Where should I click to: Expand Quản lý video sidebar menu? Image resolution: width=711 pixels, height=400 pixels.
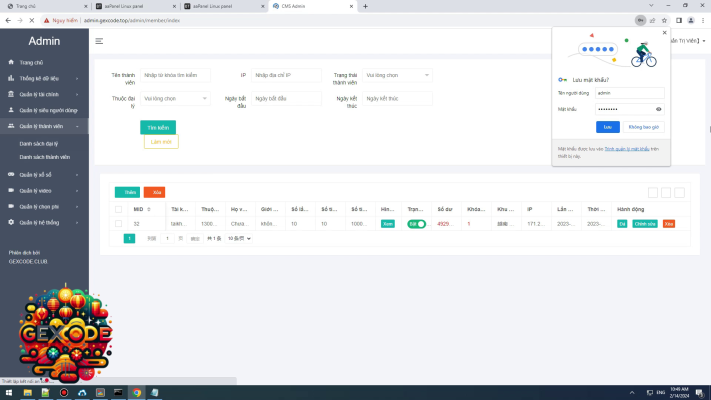(x=44, y=191)
